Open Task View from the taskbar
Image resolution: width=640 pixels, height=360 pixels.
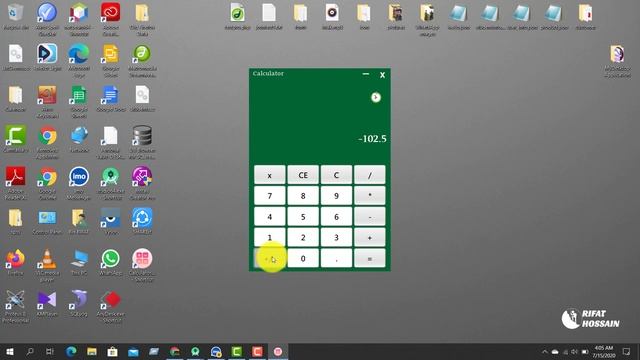[x=50, y=351]
